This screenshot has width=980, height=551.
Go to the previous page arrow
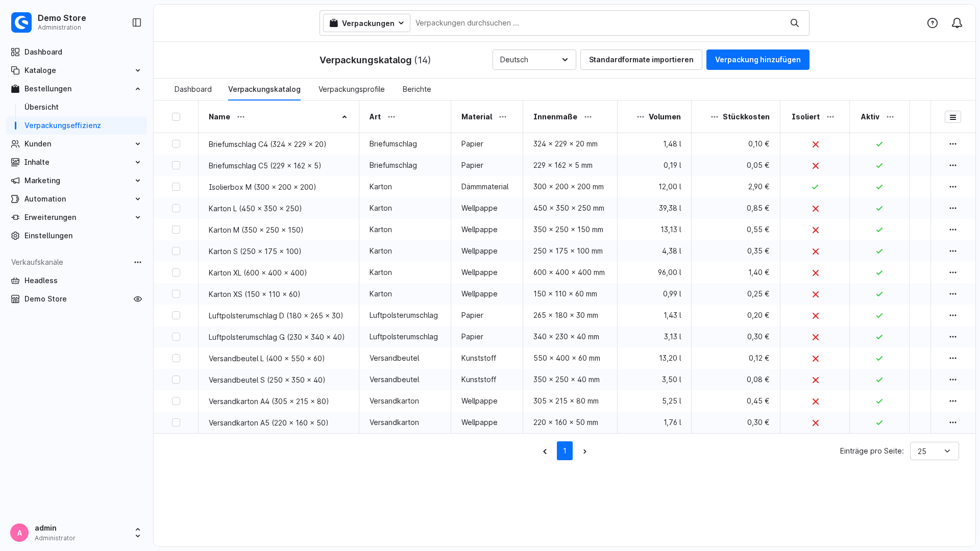click(545, 452)
